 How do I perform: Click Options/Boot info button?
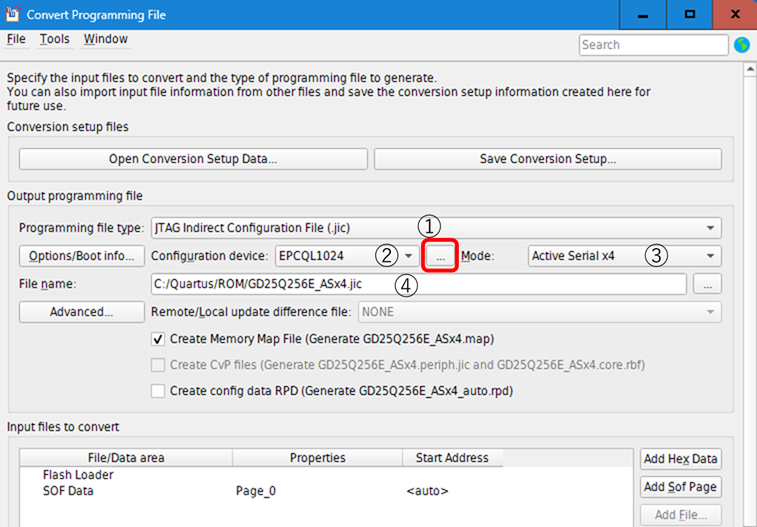(82, 256)
